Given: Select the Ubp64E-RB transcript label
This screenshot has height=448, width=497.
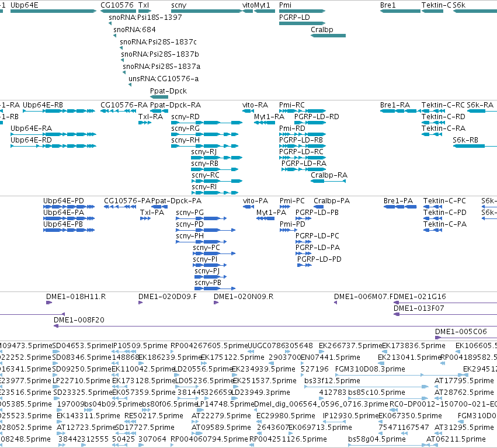Looking at the screenshot, I should point(43,105).
